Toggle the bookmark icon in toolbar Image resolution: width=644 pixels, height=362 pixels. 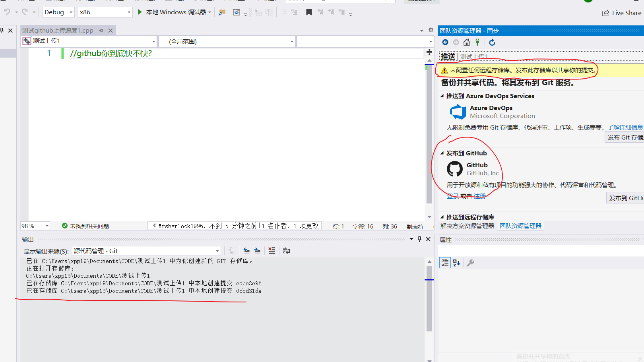(309, 12)
